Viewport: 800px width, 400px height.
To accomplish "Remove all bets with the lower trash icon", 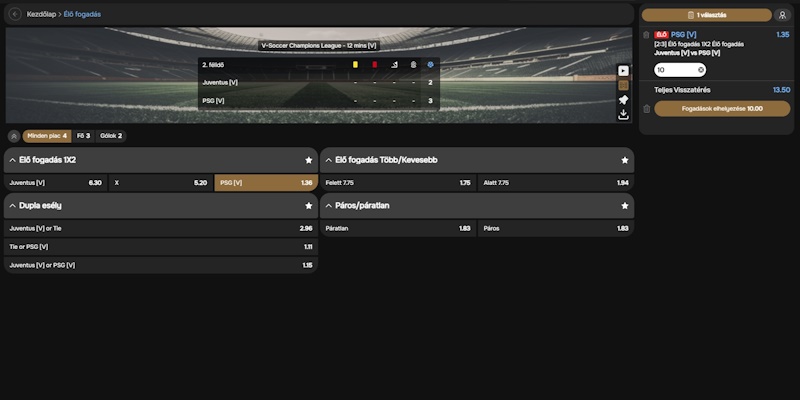I will pyautogui.click(x=646, y=109).
